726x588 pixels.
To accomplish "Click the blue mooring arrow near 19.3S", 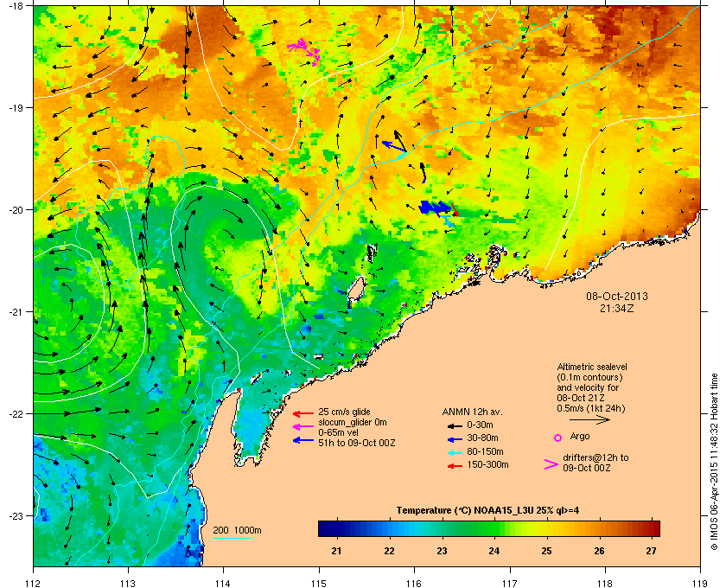I will [x=394, y=146].
